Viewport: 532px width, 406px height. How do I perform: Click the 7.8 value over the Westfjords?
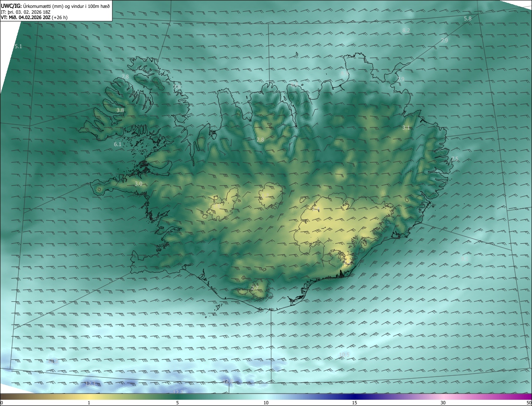click(125, 77)
